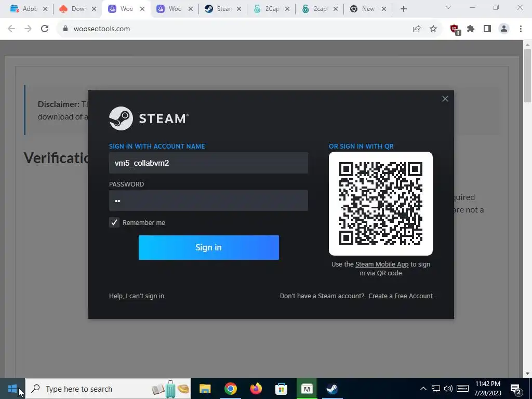
Task: Open the notification center icon
Action: click(515, 389)
